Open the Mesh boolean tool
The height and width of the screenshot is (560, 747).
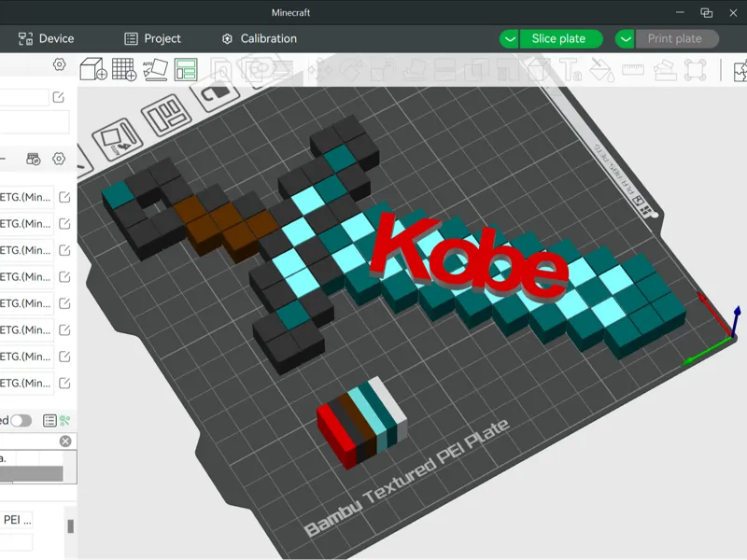(476, 70)
